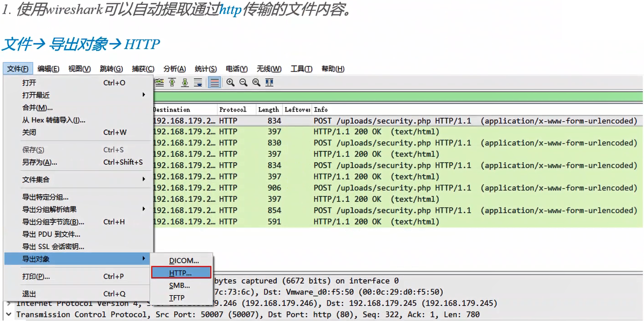644x321 pixels.
Task: Zoom out on packet text
Action: pyautogui.click(x=243, y=82)
